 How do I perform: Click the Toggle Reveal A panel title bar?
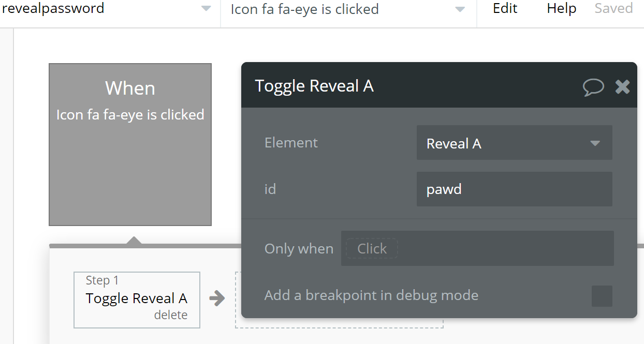pos(414,85)
